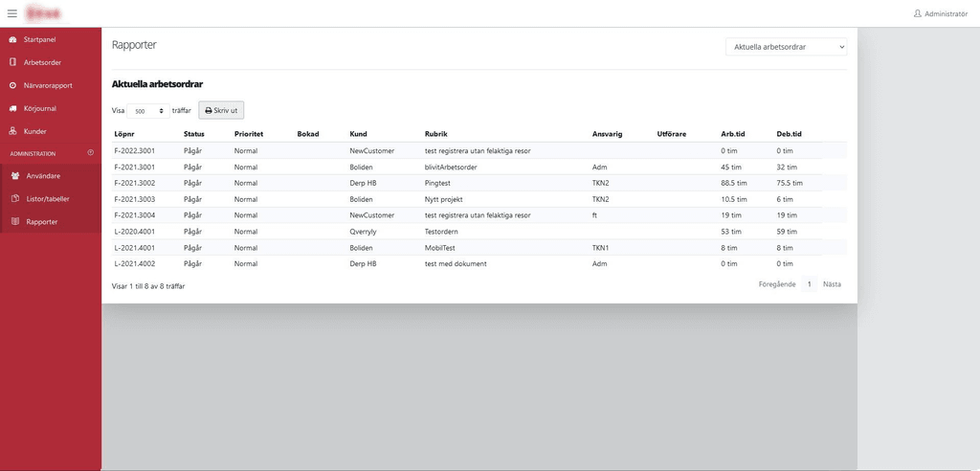
Task: Click the Närvarorapport clock icon
Action: click(x=12, y=85)
